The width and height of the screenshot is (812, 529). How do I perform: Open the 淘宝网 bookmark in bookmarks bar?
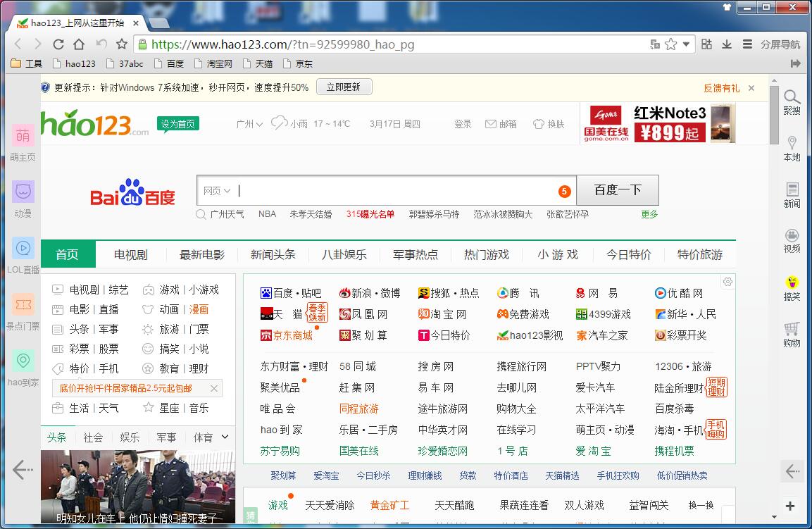tap(213, 63)
